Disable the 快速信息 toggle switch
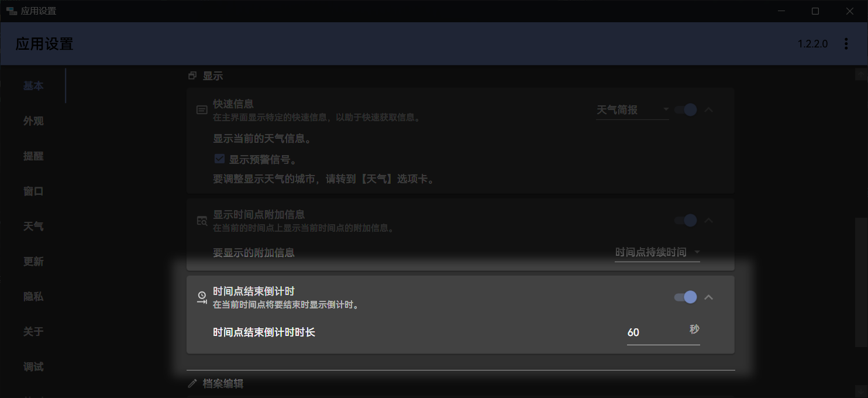This screenshot has width=868, height=398. pyautogui.click(x=685, y=109)
